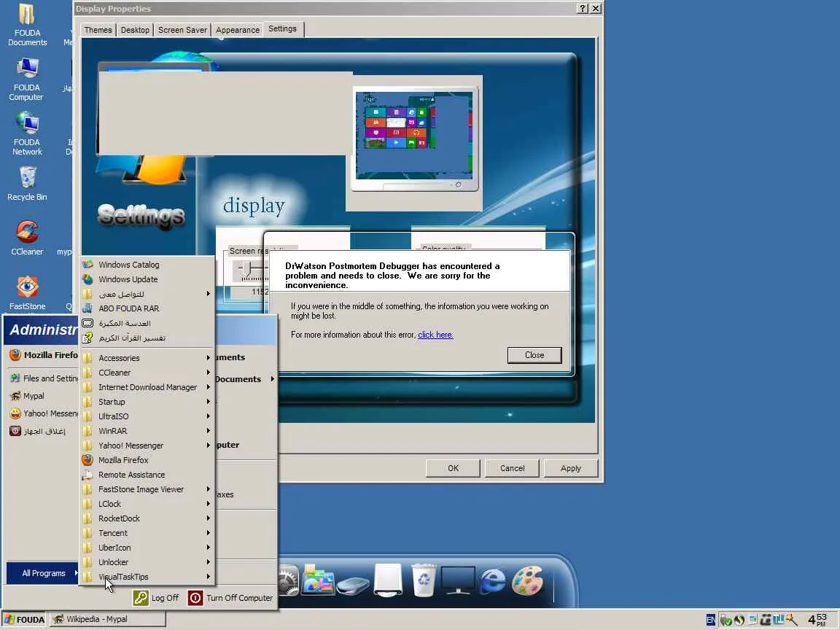The image size is (840, 630).
Task: Click the Windows Catalog icon in programs list
Action: pos(87,265)
